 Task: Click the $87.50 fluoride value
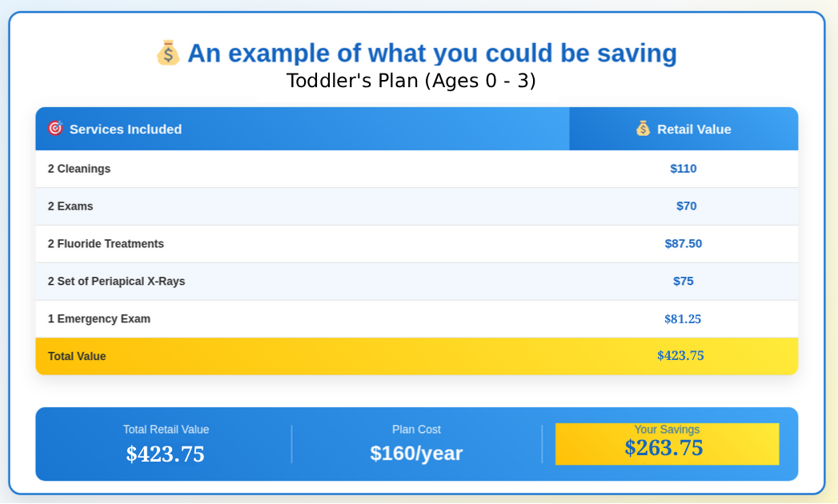tap(684, 244)
